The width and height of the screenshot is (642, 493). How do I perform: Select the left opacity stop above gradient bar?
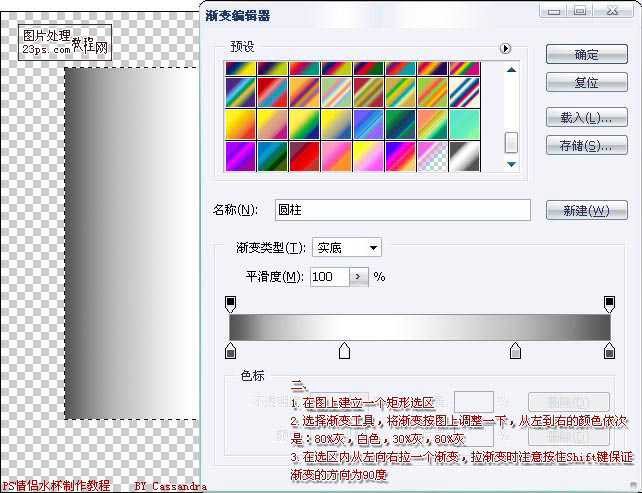(231, 304)
